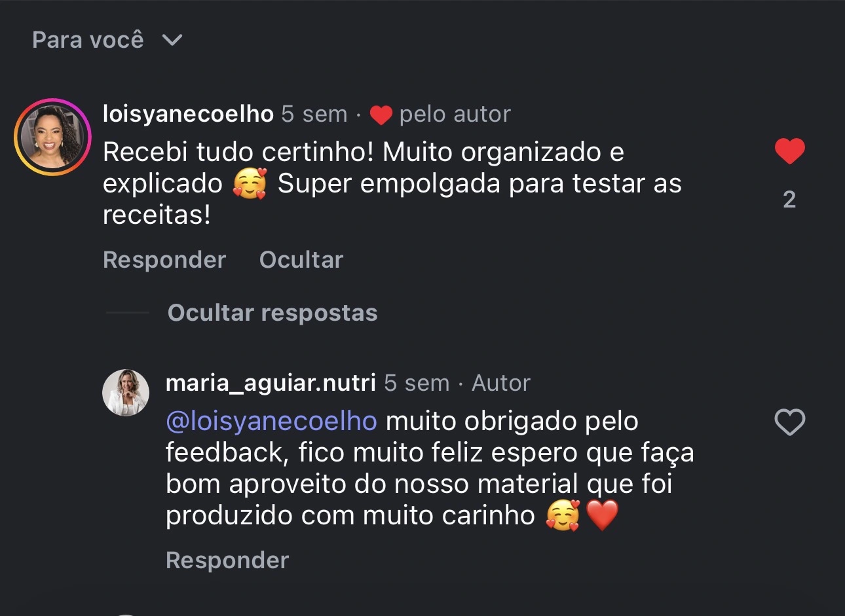The width and height of the screenshot is (845, 616).
Task: Open the 'Para você' sorting dropdown
Action: 88,40
